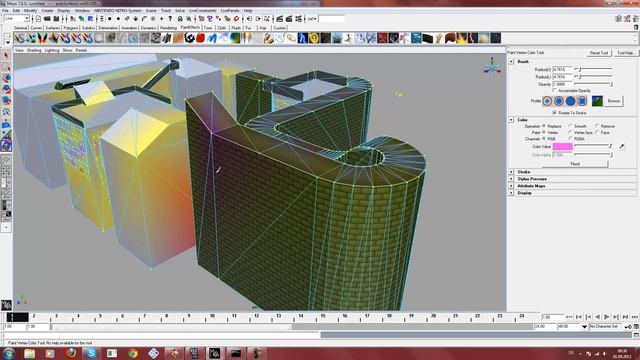Open the Skype icon in taskbar

point(91,353)
